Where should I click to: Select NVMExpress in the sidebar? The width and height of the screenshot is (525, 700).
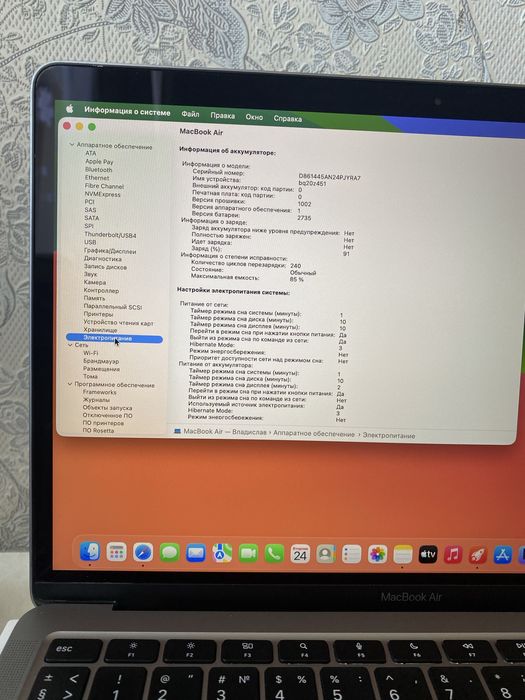pos(103,195)
